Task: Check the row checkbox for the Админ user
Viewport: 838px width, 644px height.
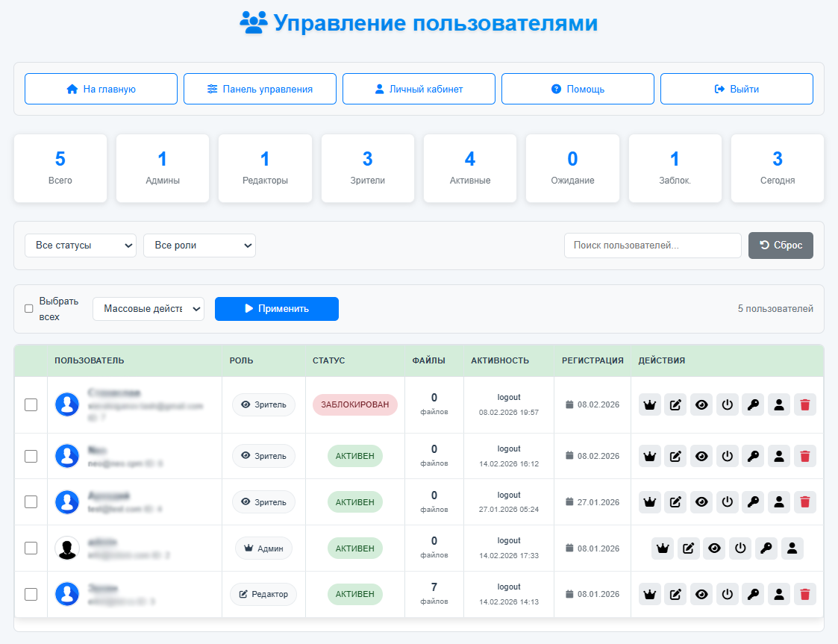Action: (31, 548)
